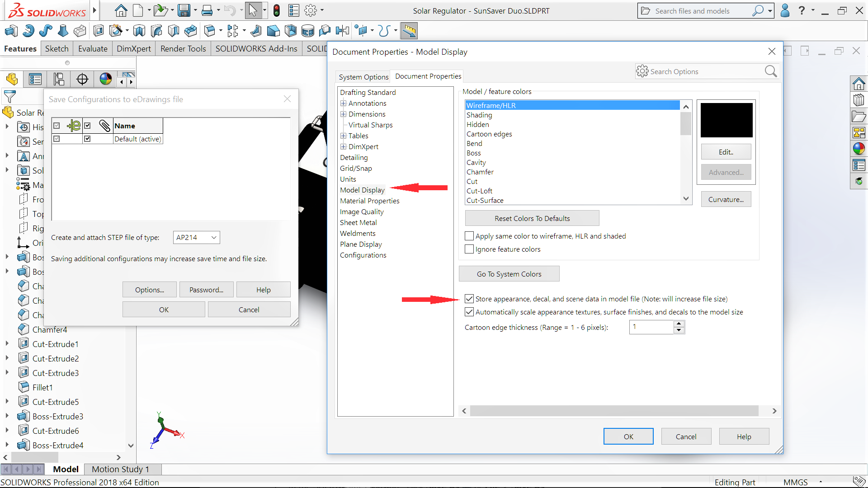Open the Evaluate ribbon tab

tap(93, 49)
